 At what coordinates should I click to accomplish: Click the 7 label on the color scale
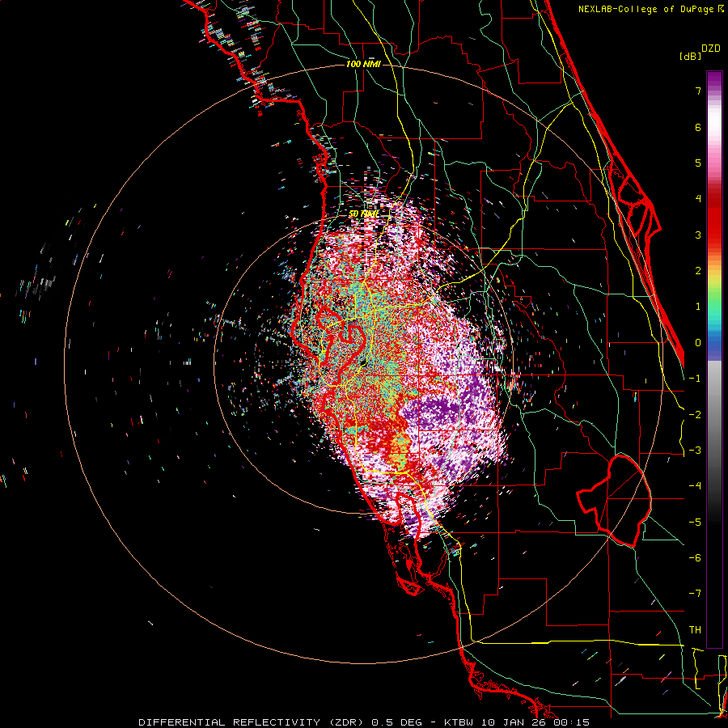pyautogui.click(x=698, y=91)
